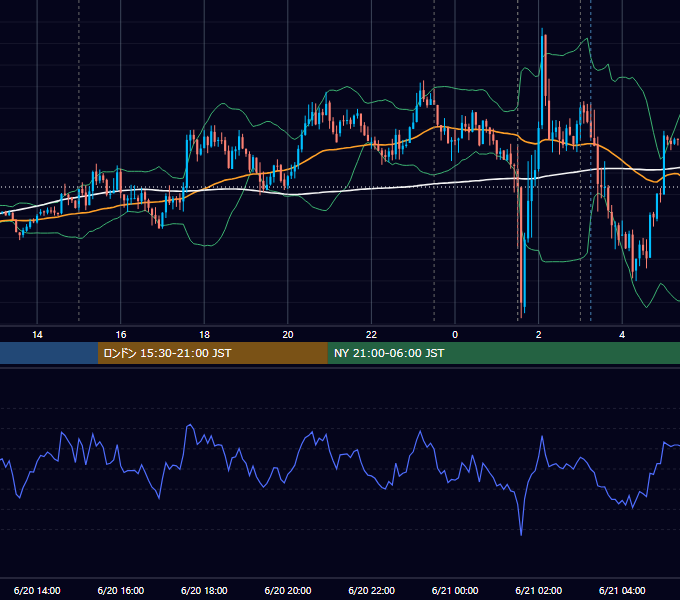Screen dimensions: 680x600
Task: Click the 6/20 20:00 label on the oscillator axis
Action: pos(288,590)
